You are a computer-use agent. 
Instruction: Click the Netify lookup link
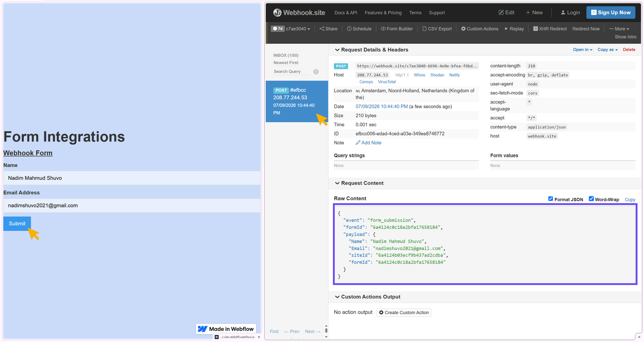454,75
